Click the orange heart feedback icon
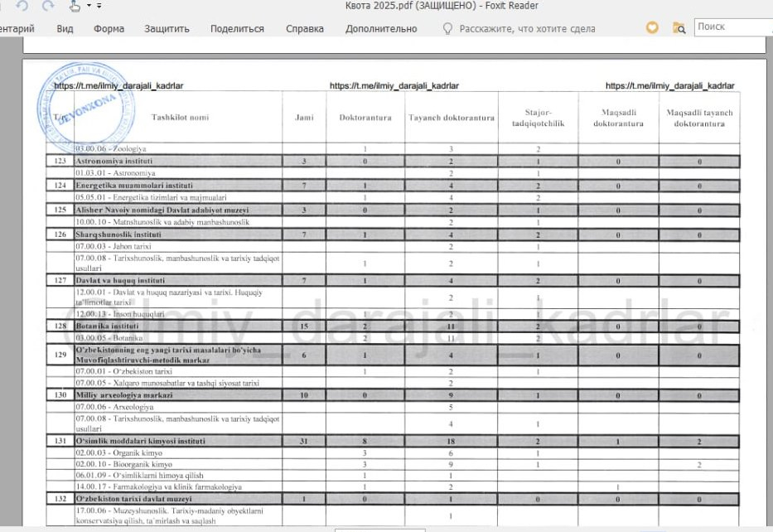Image resolution: width=773 pixels, height=532 pixels. point(652,27)
